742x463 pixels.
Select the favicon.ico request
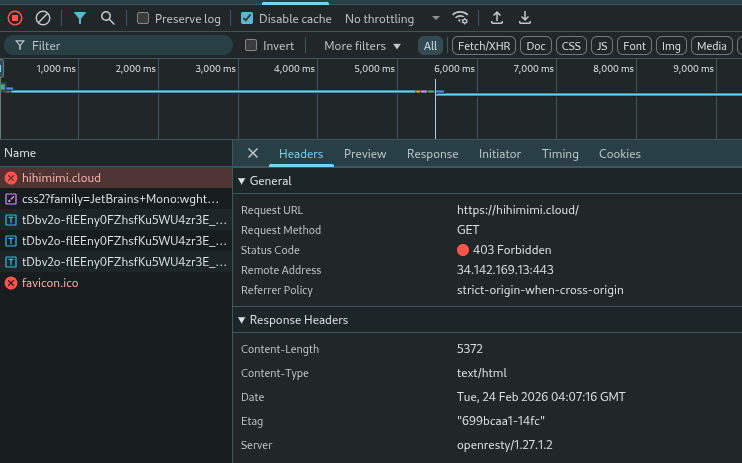pyautogui.click(x=50, y=283)
